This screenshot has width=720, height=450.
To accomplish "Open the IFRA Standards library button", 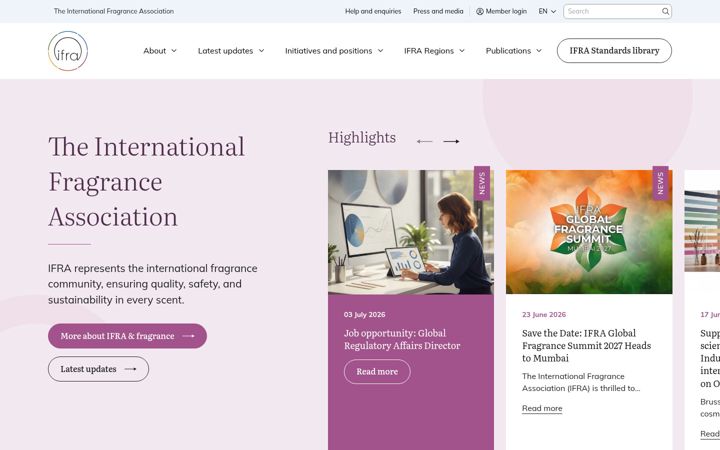I will pyautogui.click(x=614, y=51).
